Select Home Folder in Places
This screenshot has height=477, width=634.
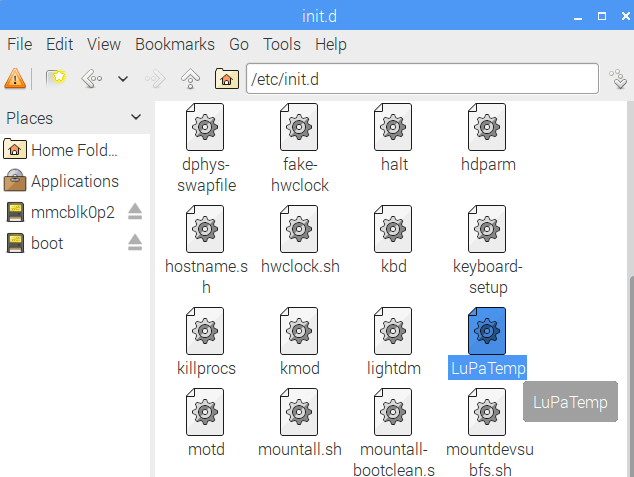pos(75,150)
